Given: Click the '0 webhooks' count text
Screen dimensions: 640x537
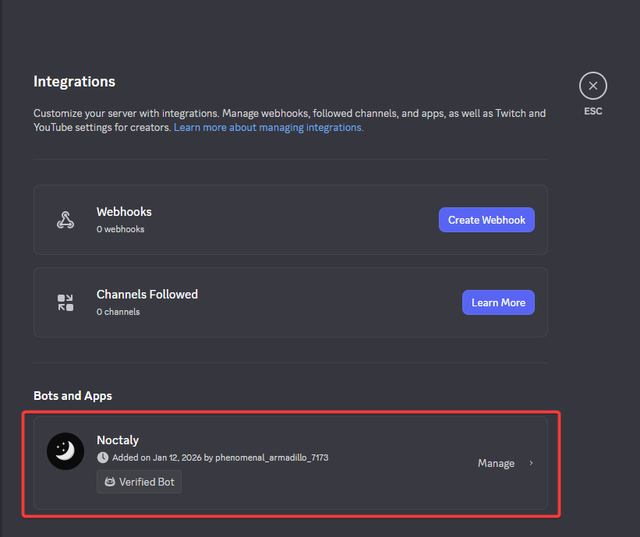Looking at the screenshot, I should click(120, 229).
